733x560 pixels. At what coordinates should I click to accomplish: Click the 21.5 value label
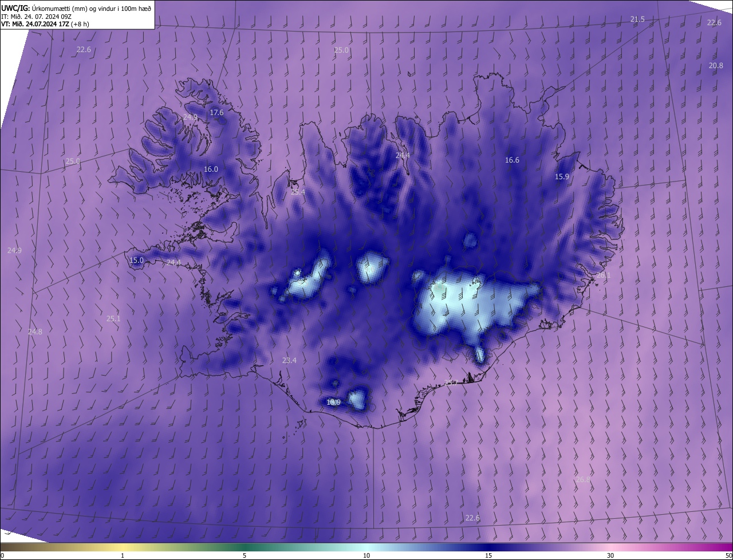coord(637,19)
